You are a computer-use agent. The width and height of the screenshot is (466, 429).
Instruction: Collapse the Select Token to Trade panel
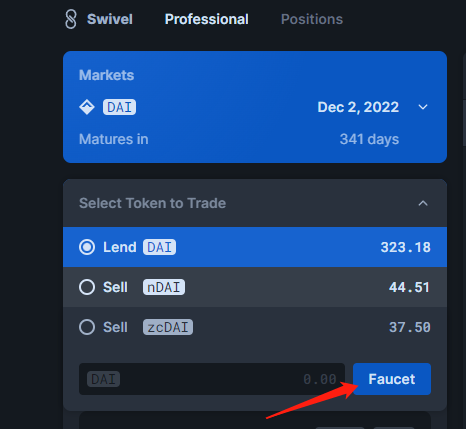pos(423,203)
